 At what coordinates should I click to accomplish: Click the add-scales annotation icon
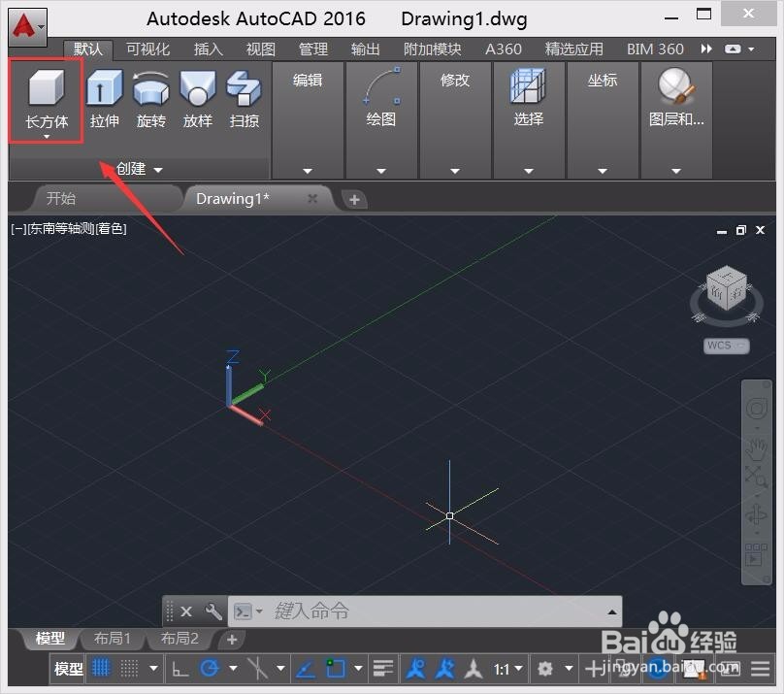[x=444, y=669]
